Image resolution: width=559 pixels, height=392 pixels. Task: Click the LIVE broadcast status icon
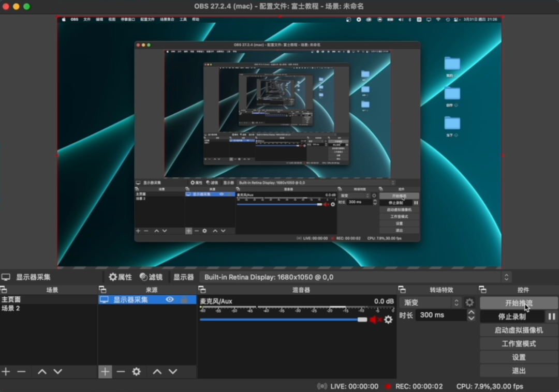click(x=322, y=386)
